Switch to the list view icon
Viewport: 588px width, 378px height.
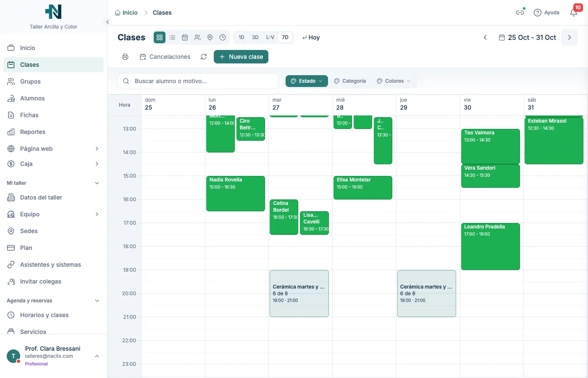point(172,37)
